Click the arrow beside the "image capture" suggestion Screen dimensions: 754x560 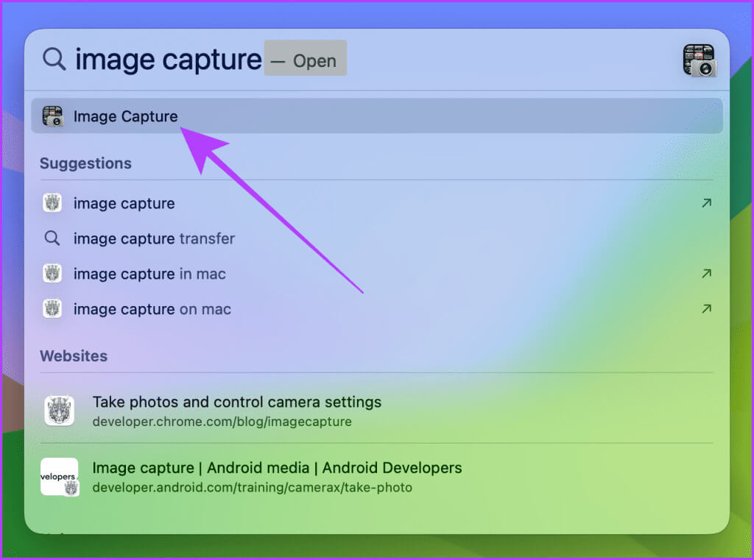pos(706,203)
